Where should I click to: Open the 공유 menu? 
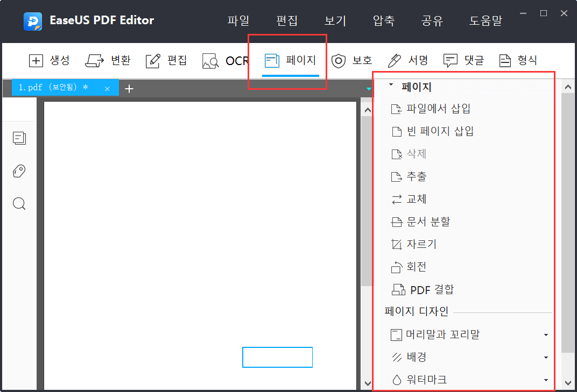432,20
